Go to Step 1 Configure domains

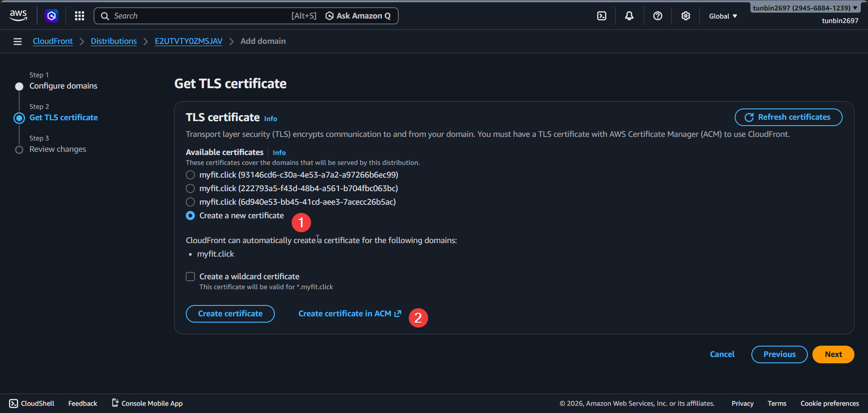[x=63, y=85]
